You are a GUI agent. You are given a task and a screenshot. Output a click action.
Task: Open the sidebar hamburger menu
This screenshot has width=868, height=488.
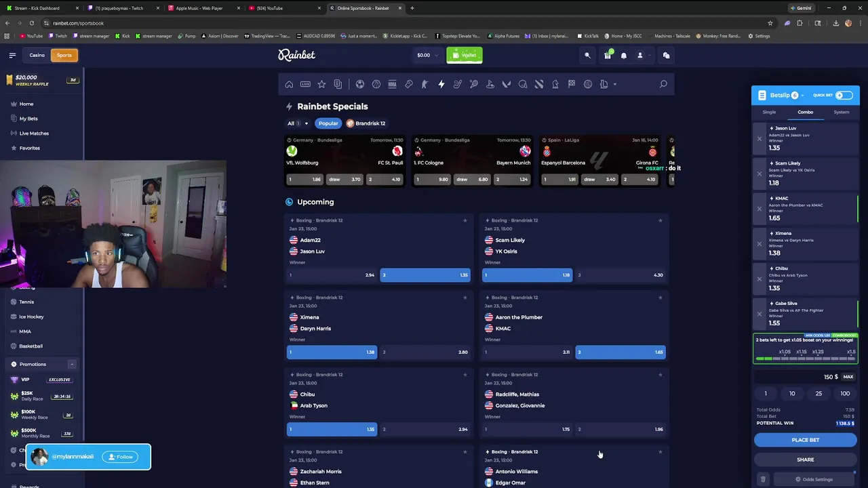(12, 55)
